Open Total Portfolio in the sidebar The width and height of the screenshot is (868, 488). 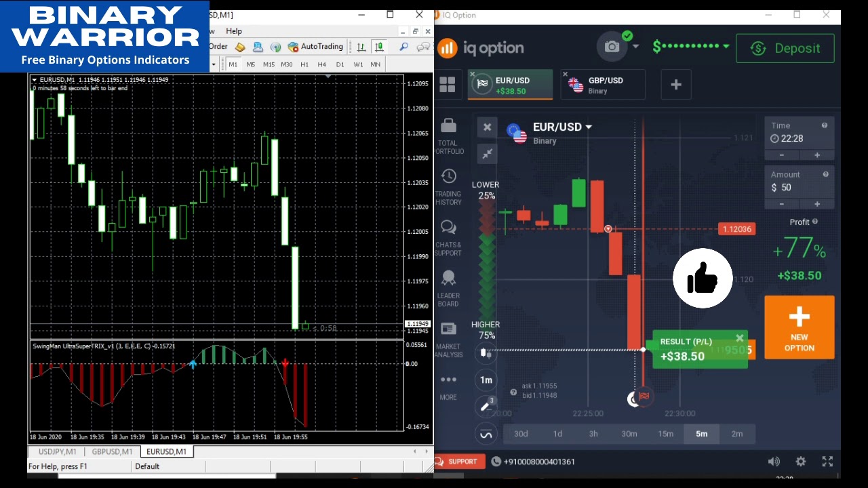(448, 136)
